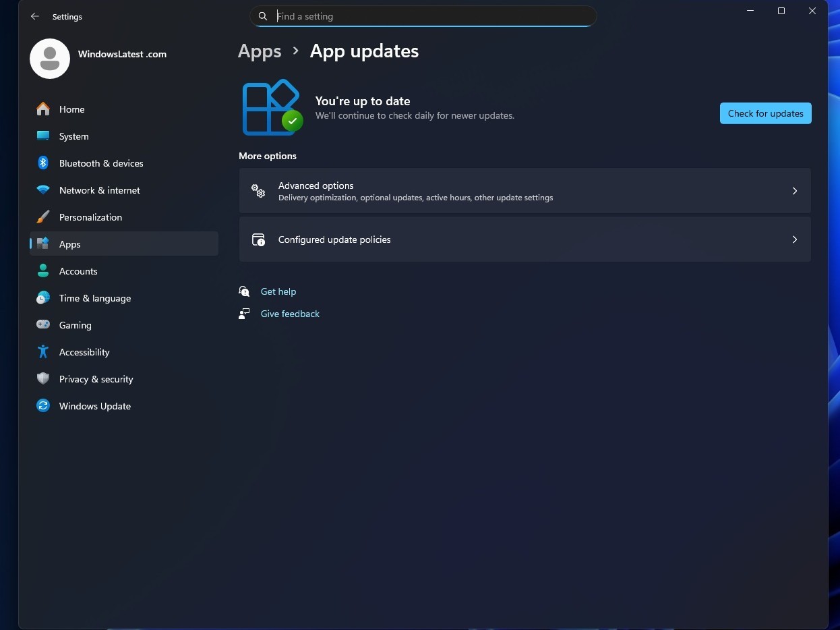Screen dimensions: 840x630
Task: Click the Home icon in sidebar
Action: point(43,109)
